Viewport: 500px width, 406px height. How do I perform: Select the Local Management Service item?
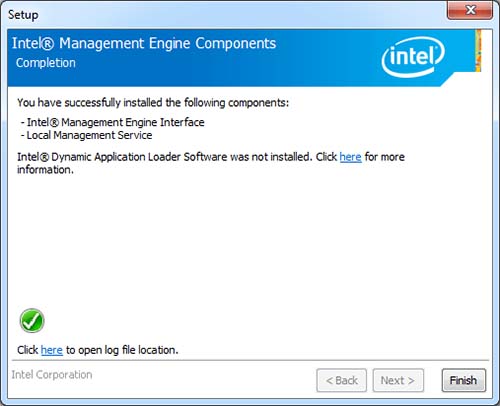pyautogui.click(x=86, y=135)
